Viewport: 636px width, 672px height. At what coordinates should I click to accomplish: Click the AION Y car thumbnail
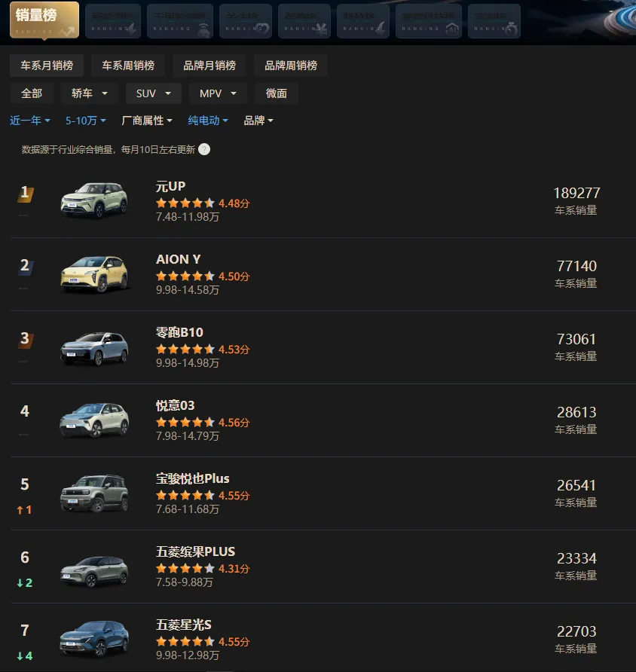pos(94,273)
